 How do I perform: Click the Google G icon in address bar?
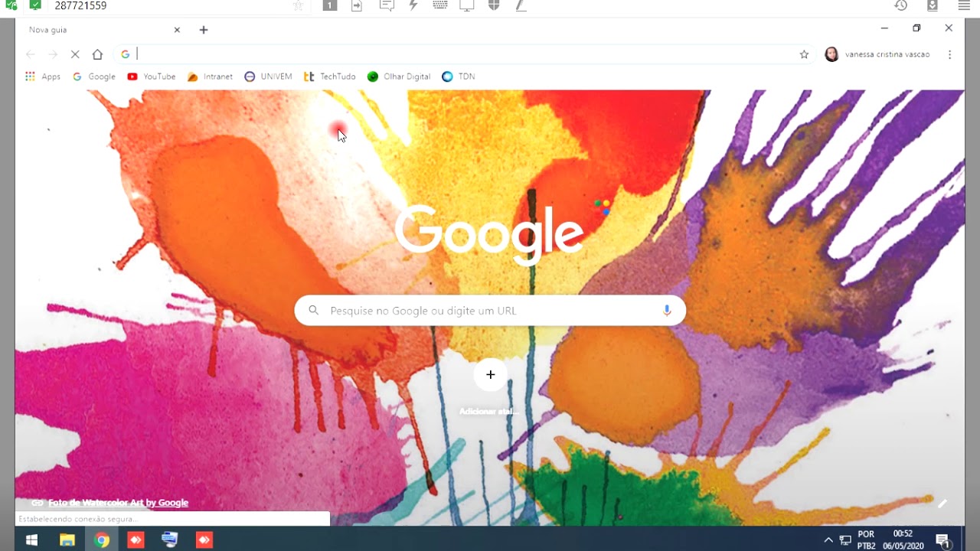click(x=125, y=54)
